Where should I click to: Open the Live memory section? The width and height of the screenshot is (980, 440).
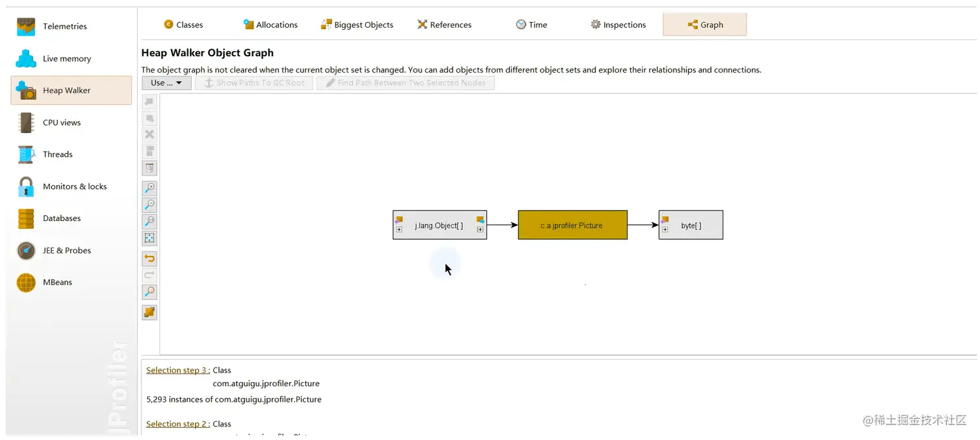coord(71,58)
